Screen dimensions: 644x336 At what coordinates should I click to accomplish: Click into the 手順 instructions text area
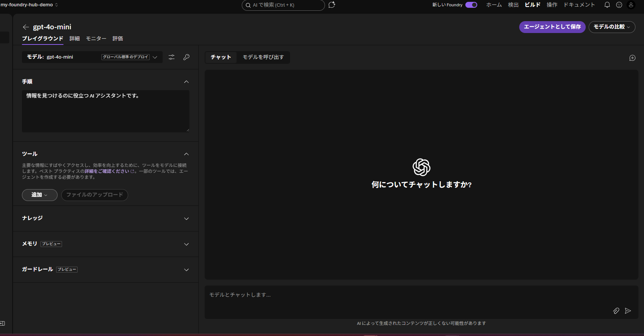pos(105,111)
